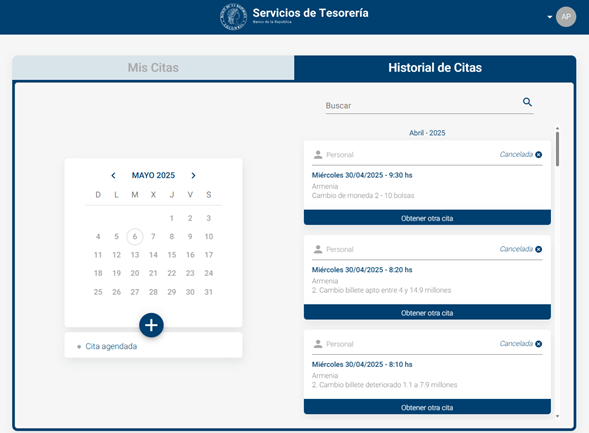Click the appointment history scrollbar thumb
Screen dimensions: 589x433
coord(557,149)
